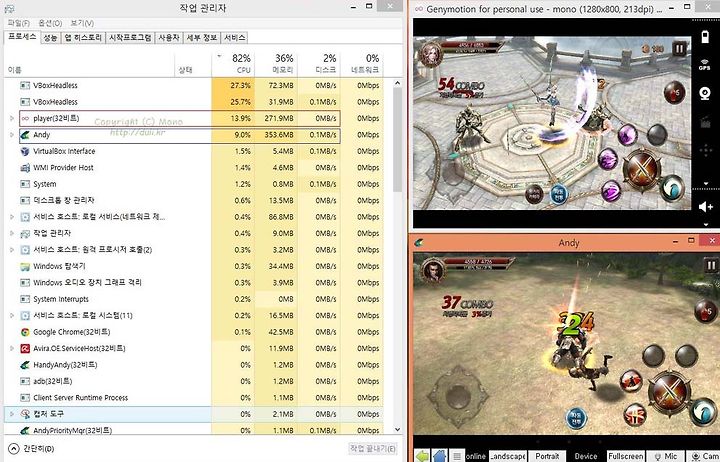This screenshot has height=462, width=720.
Task: Expand 서비스 호스트: 로컬 시스템(11) row
Action: tap(12, 316)
